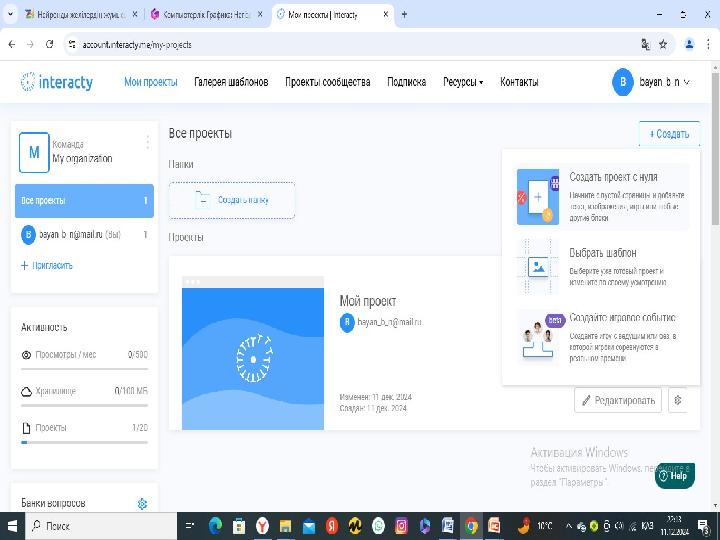Open Instagram from taskbar
This screenshot has height=540, width=720.
(x=401, y=526)
